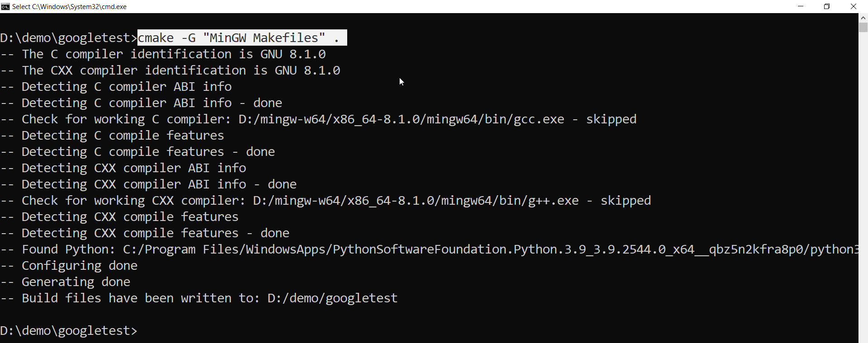The height and width of the screenshot is (343, 868).
Task: Click the "Generating done" output line
Action: [76, 282]
